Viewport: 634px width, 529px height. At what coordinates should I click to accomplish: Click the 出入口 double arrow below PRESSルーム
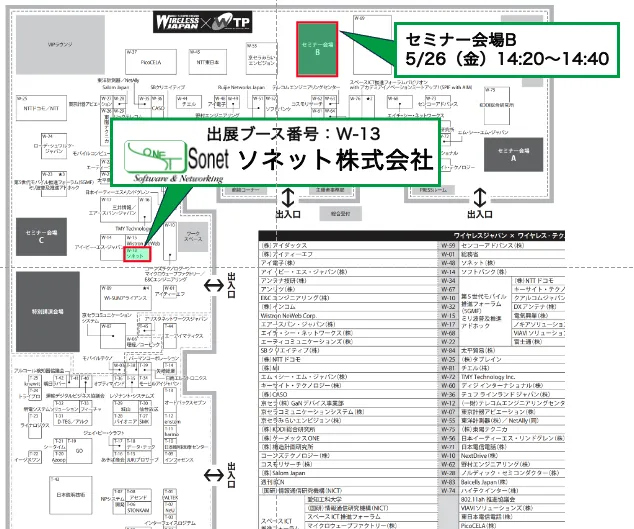480,198
